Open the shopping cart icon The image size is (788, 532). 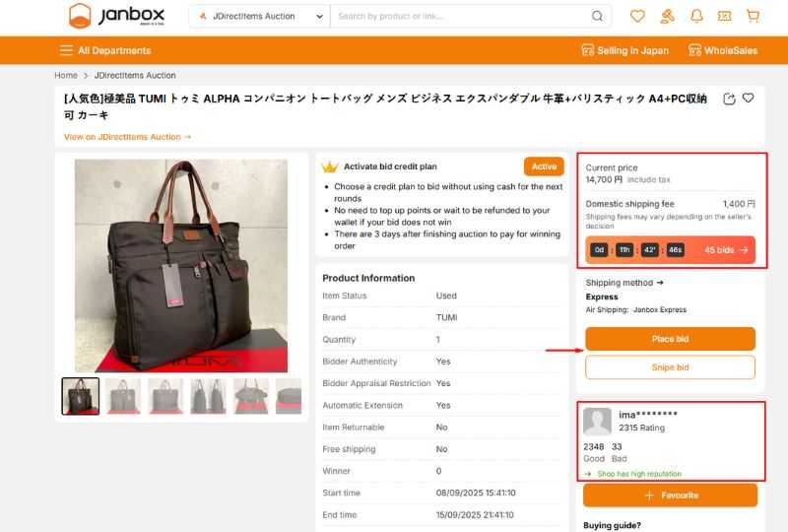coord(753,16)
